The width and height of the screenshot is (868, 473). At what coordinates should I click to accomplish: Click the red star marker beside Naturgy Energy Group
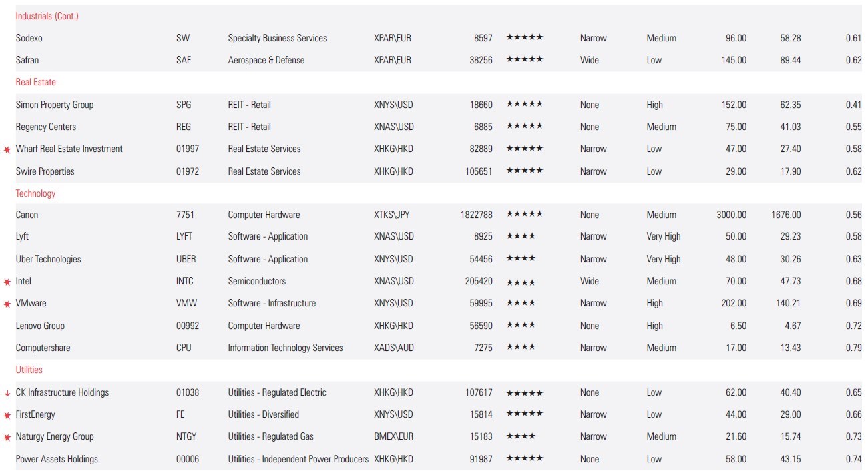[7, 438]
